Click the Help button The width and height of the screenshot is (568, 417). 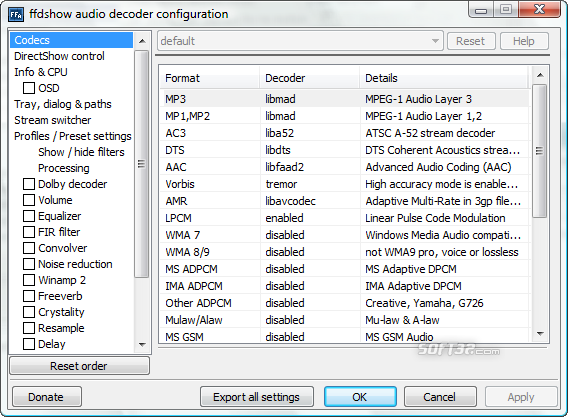coord(523,41)
